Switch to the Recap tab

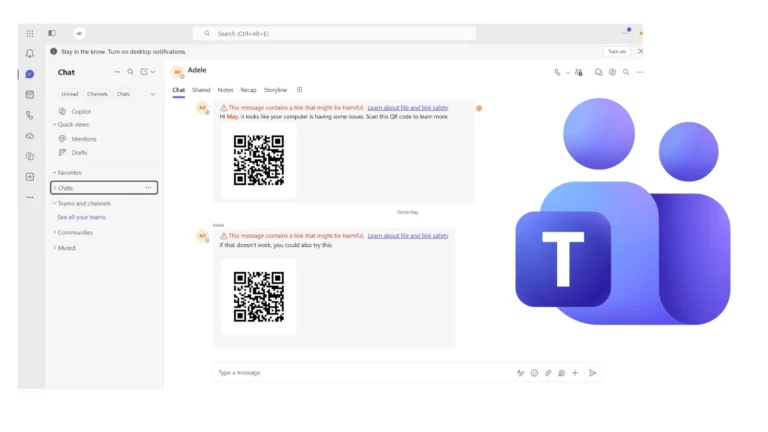coord(248,90)
